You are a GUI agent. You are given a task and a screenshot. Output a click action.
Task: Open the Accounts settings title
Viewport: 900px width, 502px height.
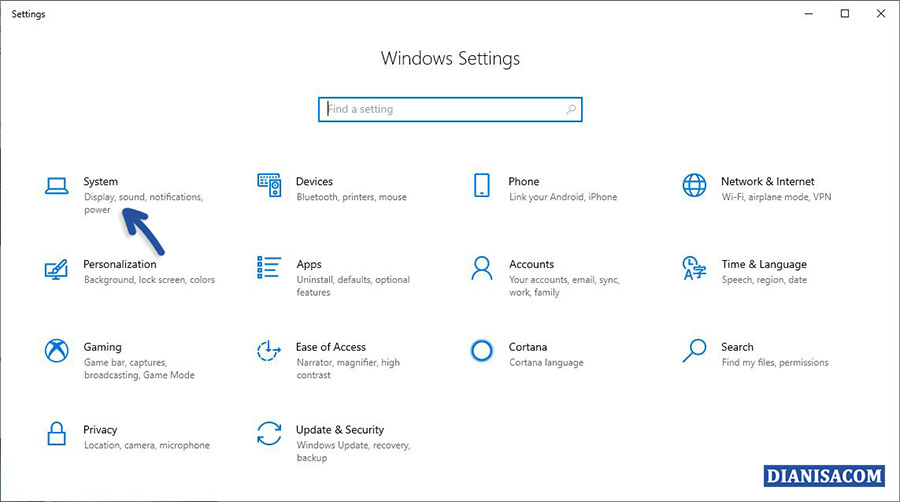[x=532, y=264]
